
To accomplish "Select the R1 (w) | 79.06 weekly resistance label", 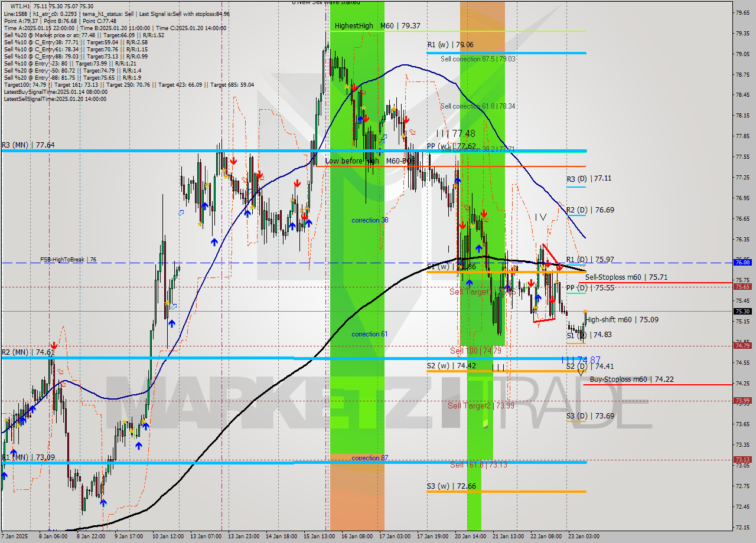I will 451,44.
